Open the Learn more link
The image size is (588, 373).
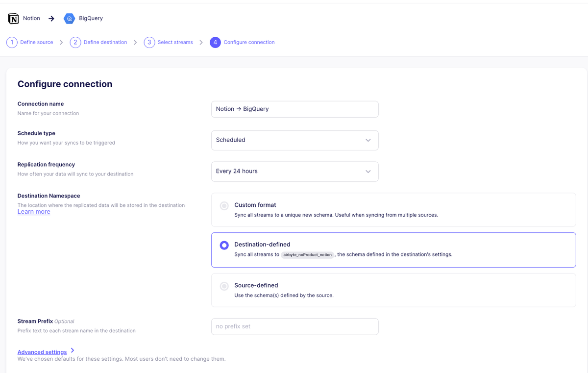(x=34, y=212)
